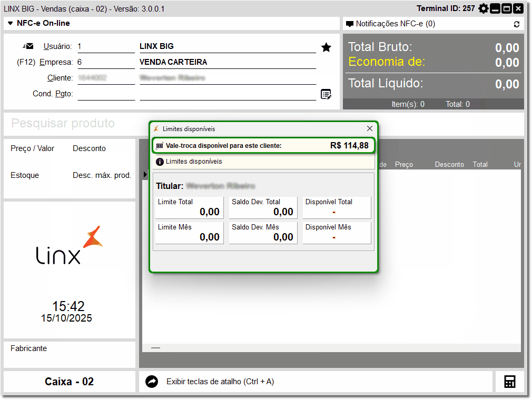The image size is (532, 400).
Task: Click Exibir teclas de atalho link
Action: pos(220,382)
